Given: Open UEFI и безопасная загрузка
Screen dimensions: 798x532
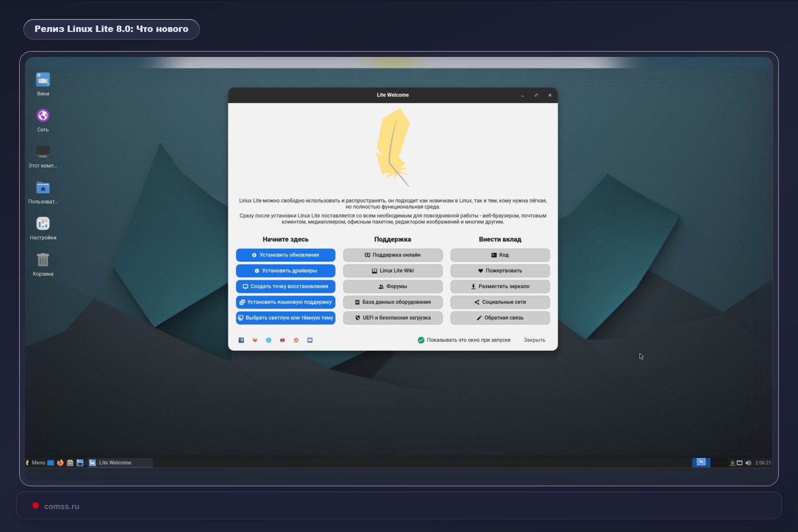Looking at the screenshot, I should pyautogui.click(x=393, y=318).
